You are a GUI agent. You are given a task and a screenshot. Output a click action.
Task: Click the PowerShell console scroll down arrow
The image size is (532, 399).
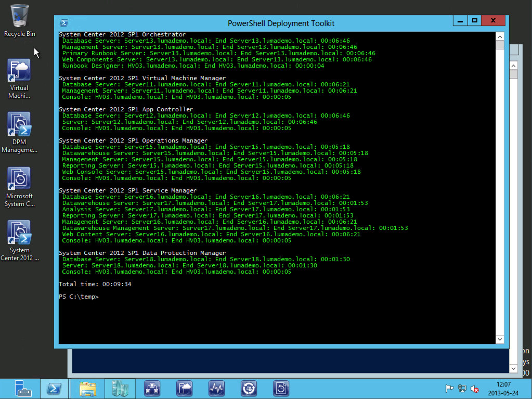tap(500, 339)
